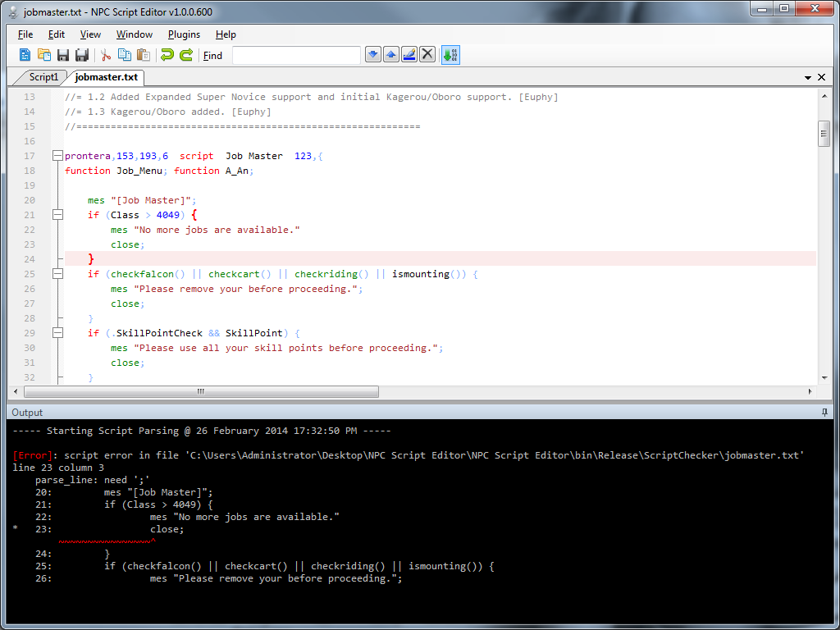Click the editor scroll up arrow

pyautogui.click(x=824, y=96)
